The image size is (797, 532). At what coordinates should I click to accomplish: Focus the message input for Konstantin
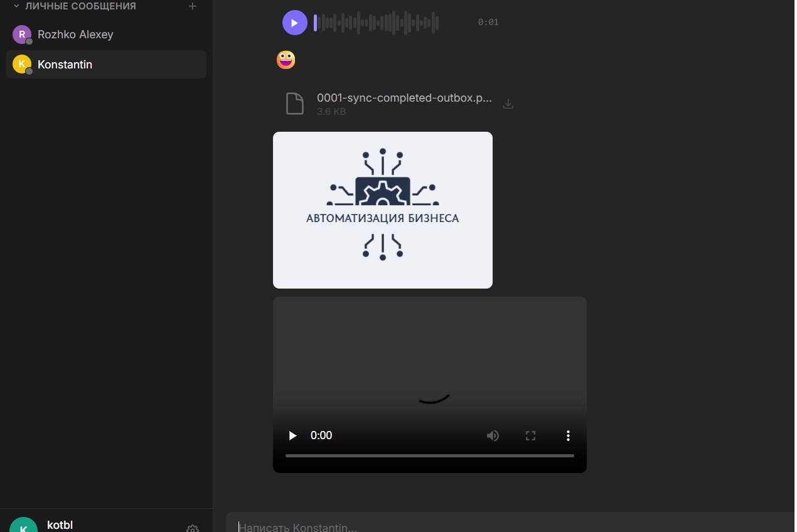[x=502, y=527]
